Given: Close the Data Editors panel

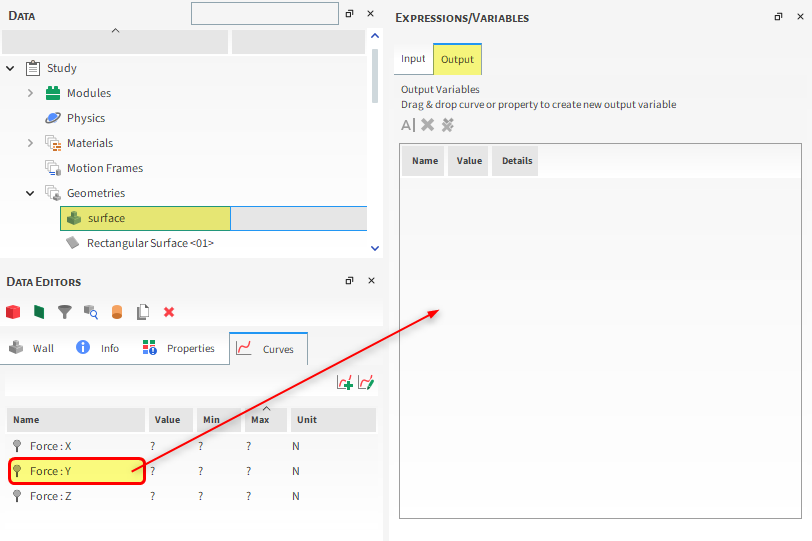Looking at the screenshot, I should click(x=371, y=281).
